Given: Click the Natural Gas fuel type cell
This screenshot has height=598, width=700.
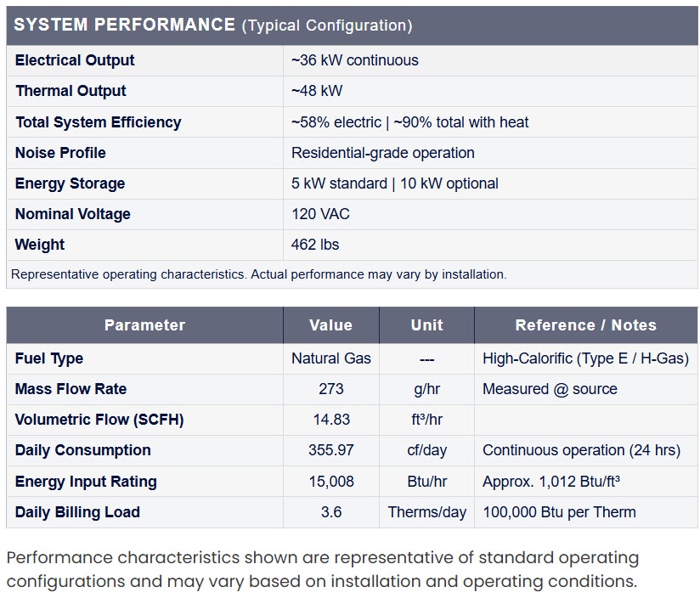Looking at the screenshot, I should click(x=330, y=358).
